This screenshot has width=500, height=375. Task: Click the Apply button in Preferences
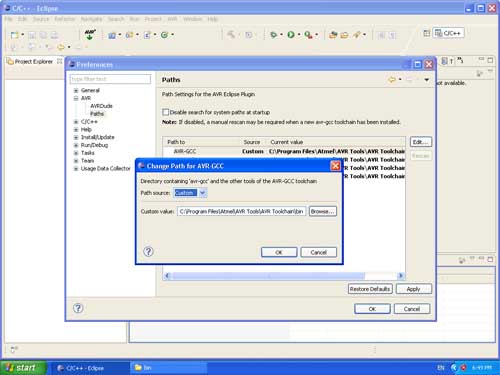[414, 289]
